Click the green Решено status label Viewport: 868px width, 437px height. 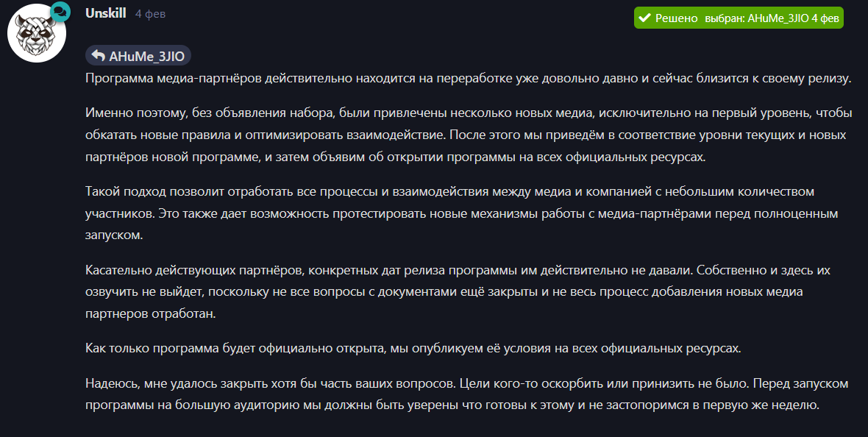click(x=676, y=18)
